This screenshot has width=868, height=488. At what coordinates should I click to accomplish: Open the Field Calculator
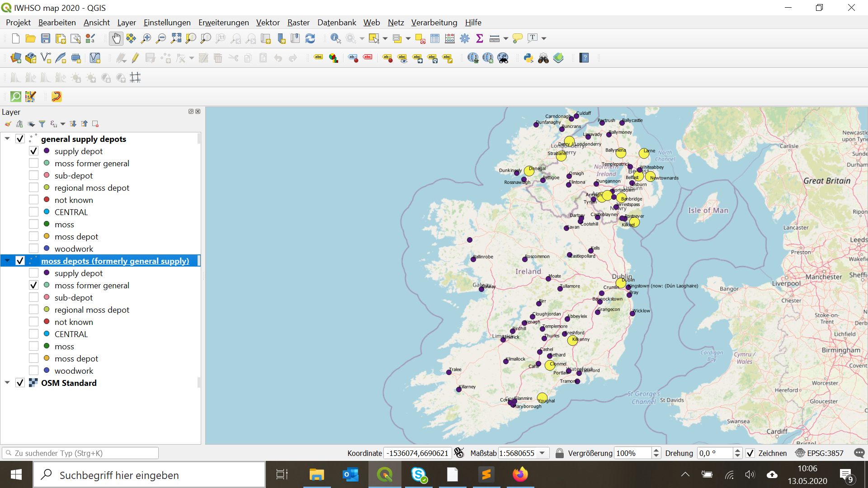pyautogui.click(x=450, y=38)
